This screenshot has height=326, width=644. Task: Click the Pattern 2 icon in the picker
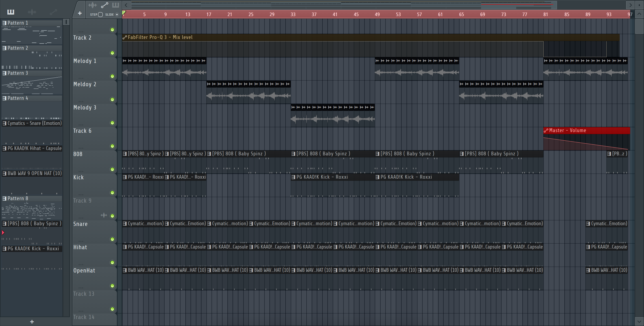(4, 48)
